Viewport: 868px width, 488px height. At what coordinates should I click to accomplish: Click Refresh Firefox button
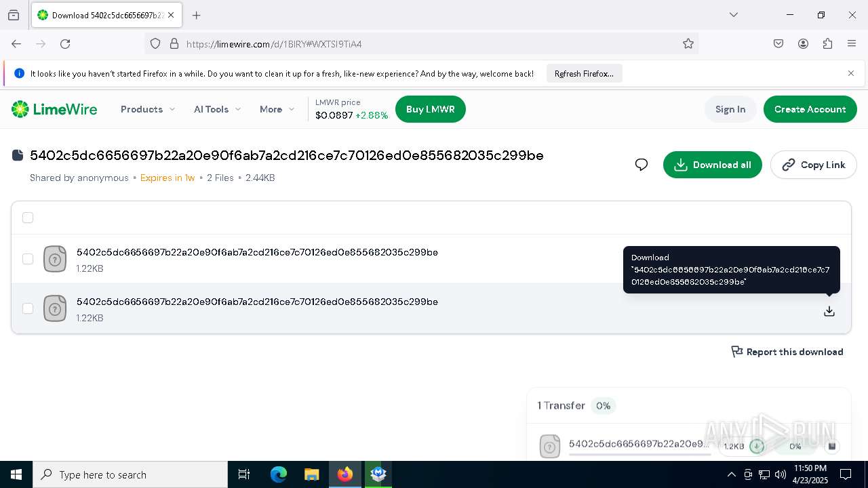pyautogui.click(x=584, y=73)
